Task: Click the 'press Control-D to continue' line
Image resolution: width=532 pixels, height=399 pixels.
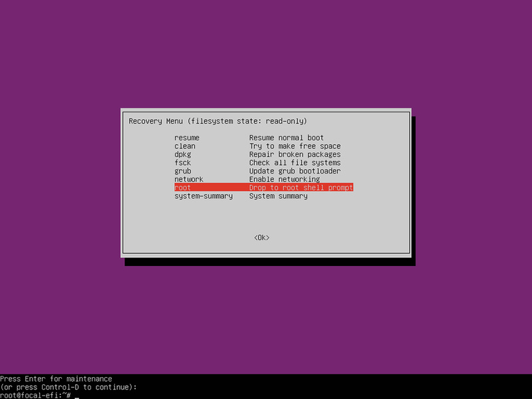Action: click(68, 387)
